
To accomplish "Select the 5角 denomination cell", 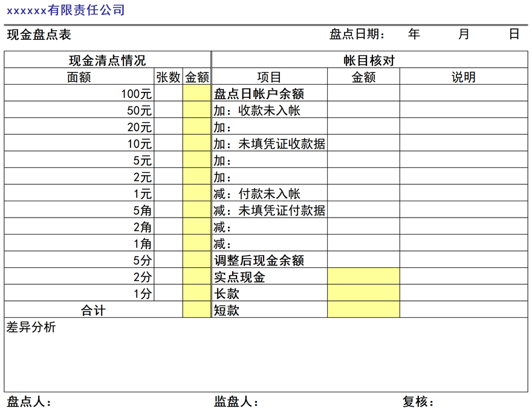I will click(79, 210).
